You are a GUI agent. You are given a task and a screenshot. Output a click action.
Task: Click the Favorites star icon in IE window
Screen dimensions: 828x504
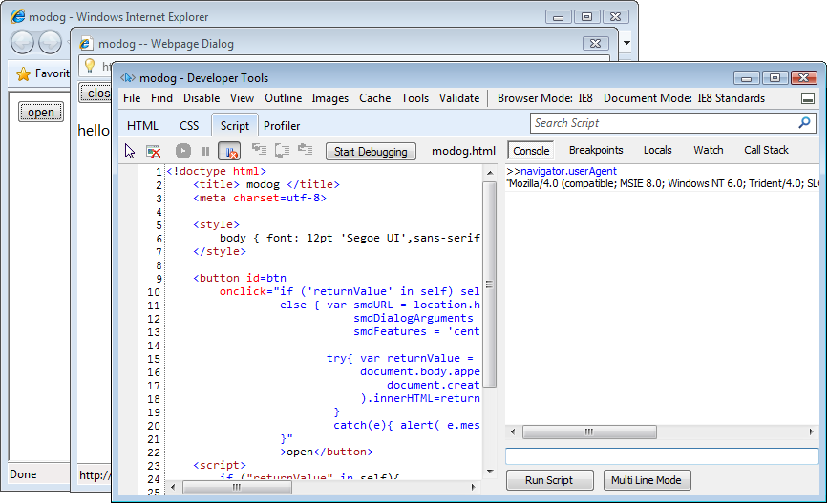point(23,73)
